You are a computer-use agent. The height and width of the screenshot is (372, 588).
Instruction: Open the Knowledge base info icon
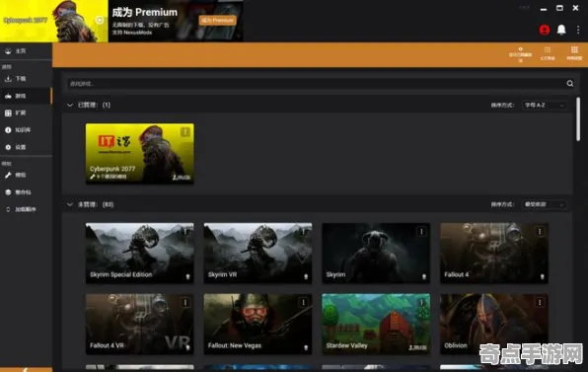[8, 130]
